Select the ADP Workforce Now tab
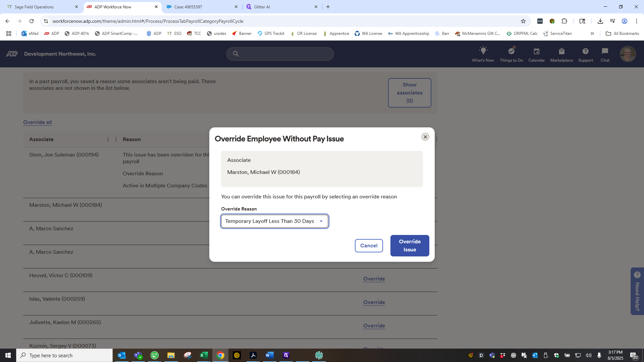Image resolution: width=644 pixels, height=362 pixels. (122, 7)
